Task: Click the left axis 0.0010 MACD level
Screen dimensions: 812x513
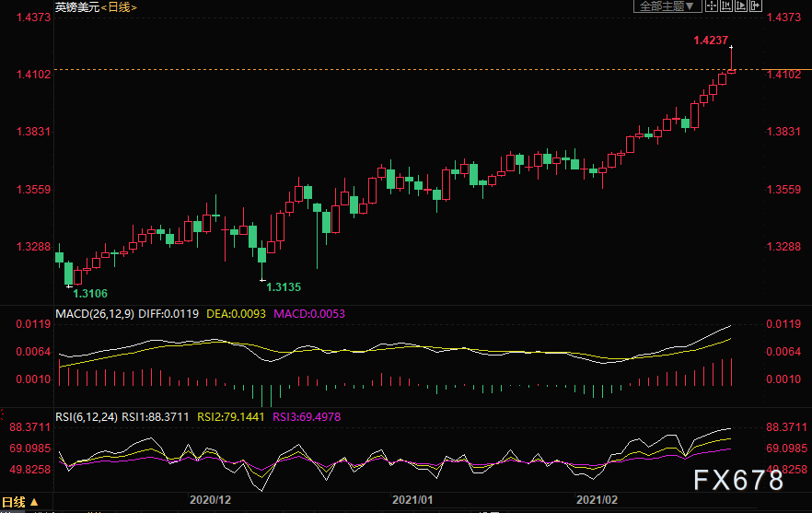Action: point(34,379)
